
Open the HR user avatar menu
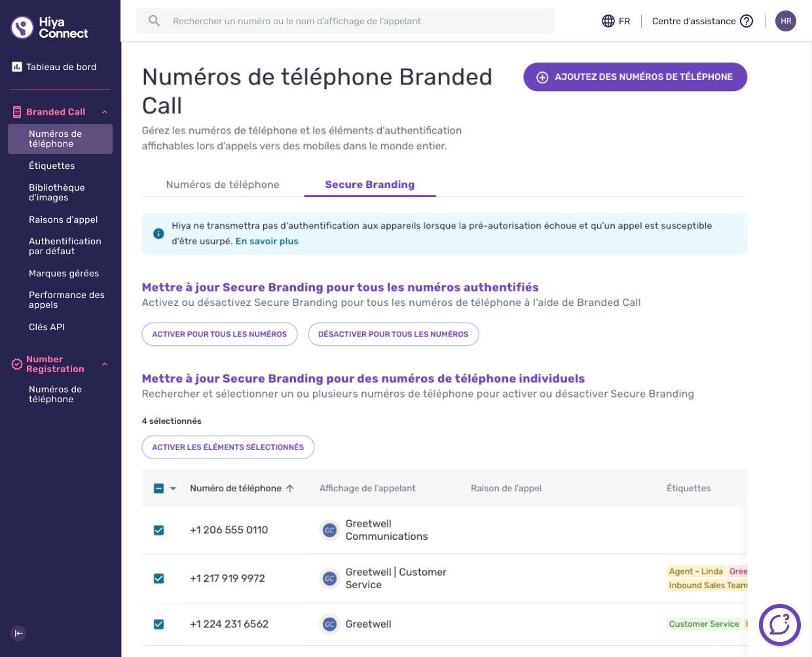pos(786,21)
